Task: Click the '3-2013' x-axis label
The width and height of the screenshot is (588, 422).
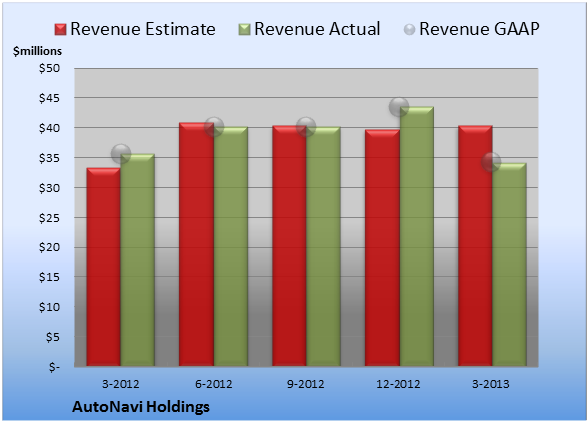Action: [x=491, y=384]
